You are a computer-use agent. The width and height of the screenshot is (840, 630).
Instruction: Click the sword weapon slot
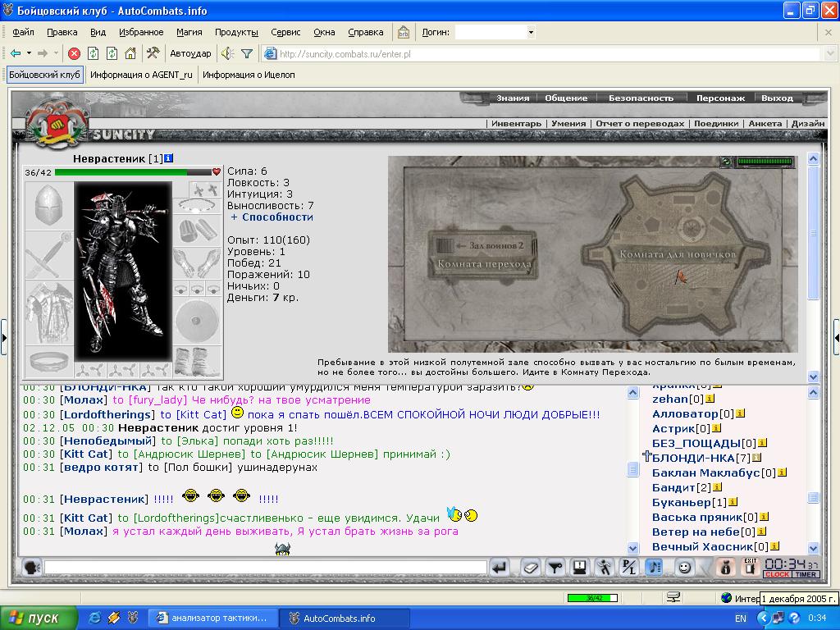click(x=48, y=255)
